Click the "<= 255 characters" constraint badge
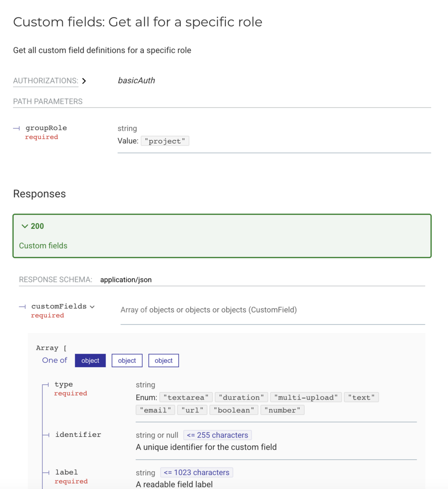 click(217, 435)
